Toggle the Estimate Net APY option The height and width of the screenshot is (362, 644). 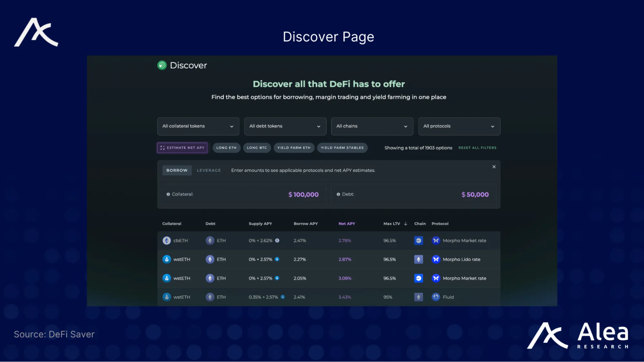(x=182, y=148)
